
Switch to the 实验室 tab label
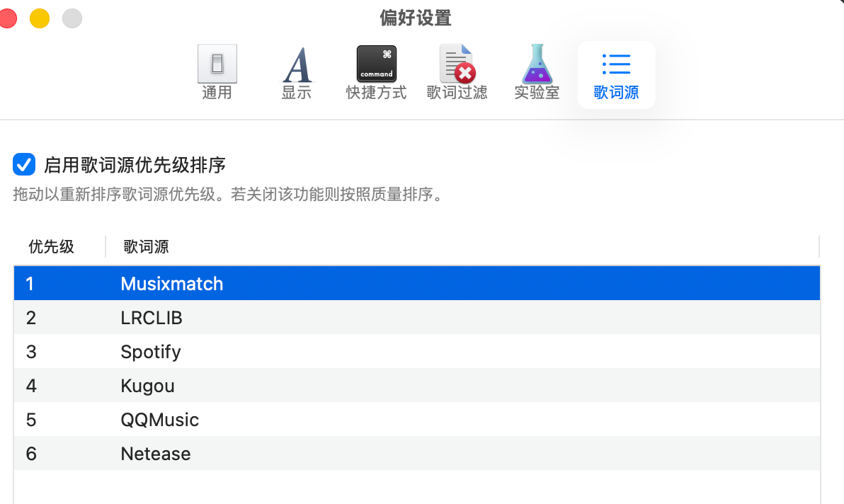[x=537, y=93]
